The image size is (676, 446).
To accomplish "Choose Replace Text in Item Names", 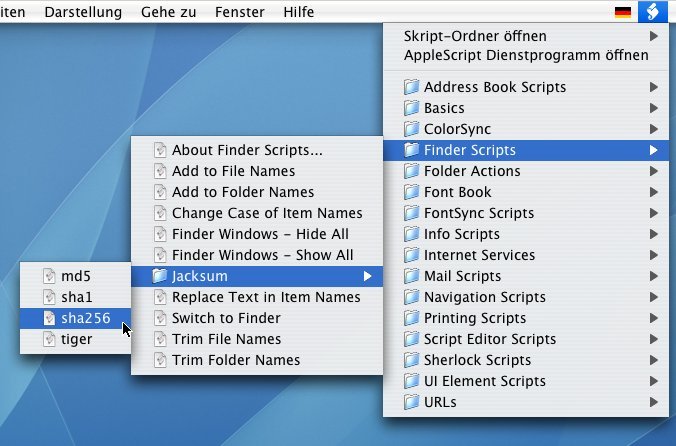I will point(257,297).
